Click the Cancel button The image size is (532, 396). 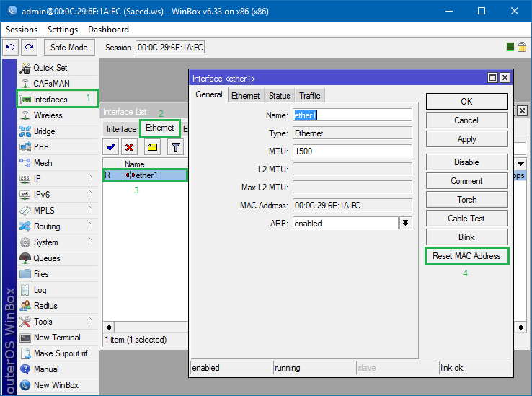(x=466, y=120)
